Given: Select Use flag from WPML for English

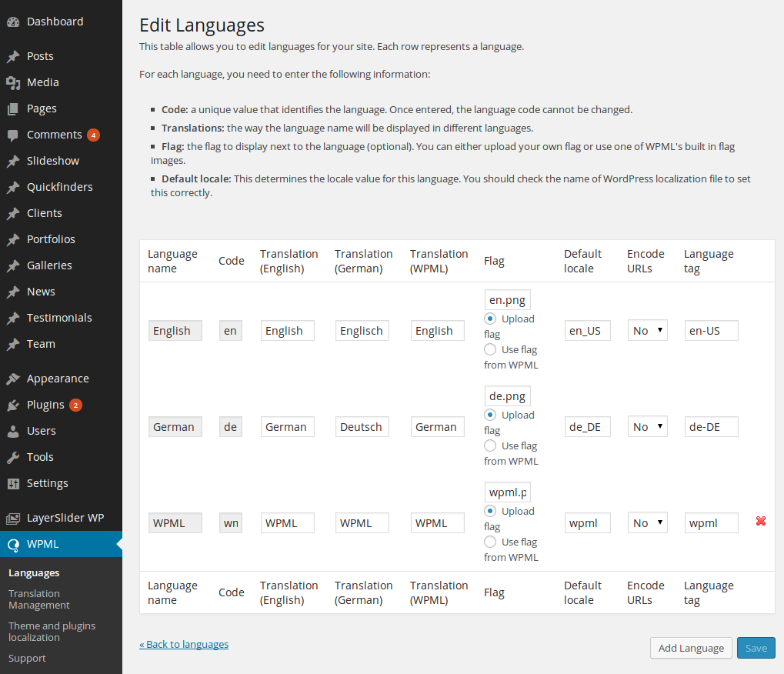Looking at the screenshot, I should [490, 349].
